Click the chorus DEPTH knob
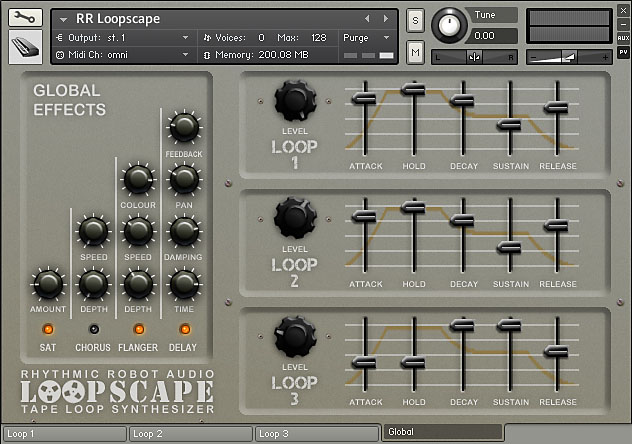This screenshot has width=632, height=444. (x=93, y=284)
